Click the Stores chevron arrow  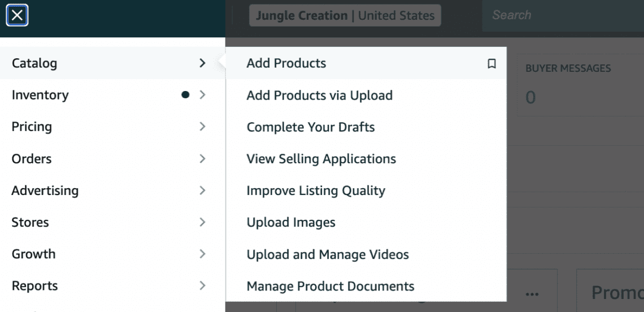202,222
